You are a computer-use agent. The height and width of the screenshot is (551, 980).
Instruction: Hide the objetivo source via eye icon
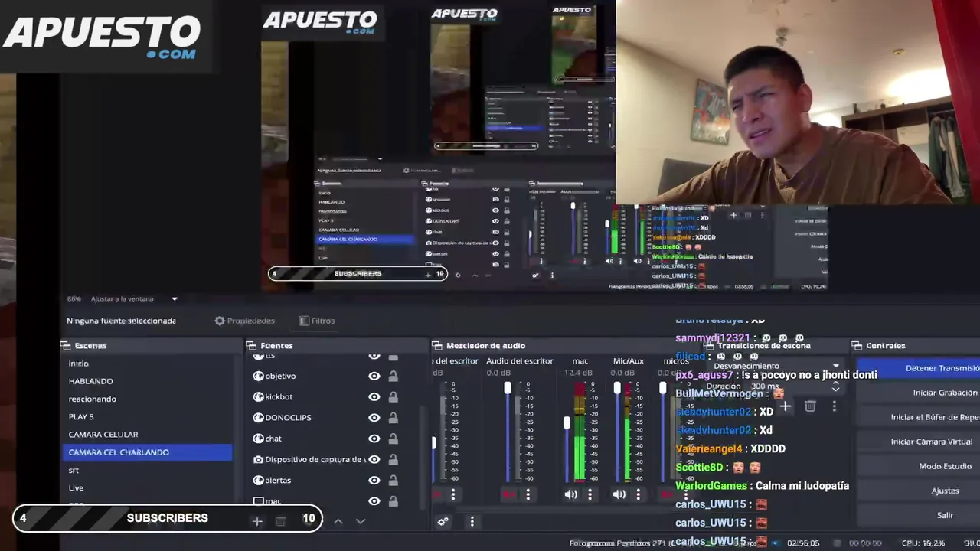click(x=374, y=376)
